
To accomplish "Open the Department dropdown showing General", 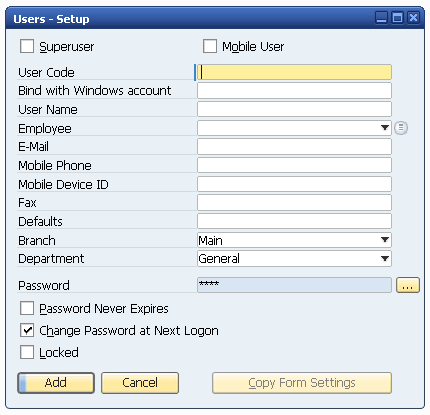I will click(x=294, y=259).
